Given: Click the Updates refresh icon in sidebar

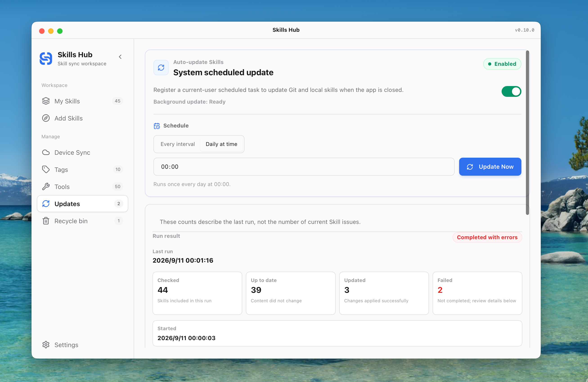Looking at the screenshot, I should [46, 204].
